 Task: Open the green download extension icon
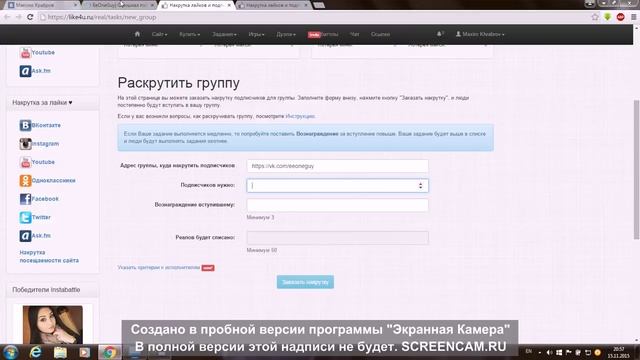click(x=607, y=17)
